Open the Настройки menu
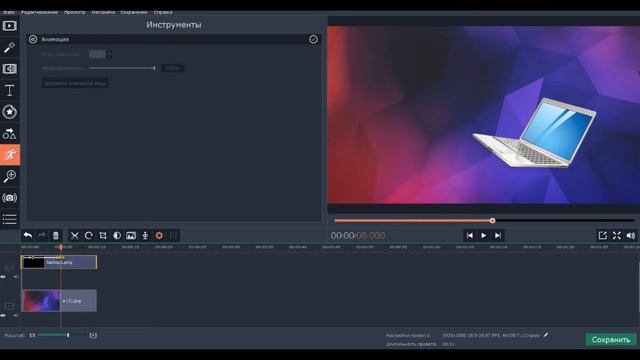The height and width of the screenshot is (360, 640). point(103,12)
